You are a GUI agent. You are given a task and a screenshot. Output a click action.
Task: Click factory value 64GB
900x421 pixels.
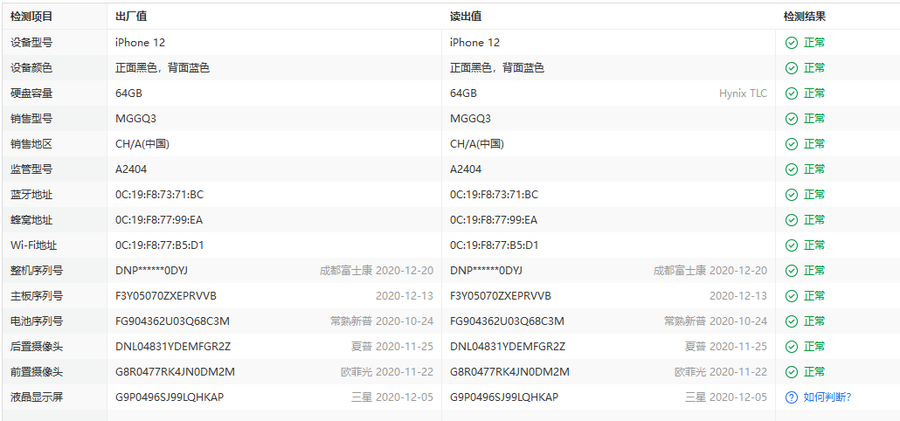pyautogui.click(x=129, y=93)
